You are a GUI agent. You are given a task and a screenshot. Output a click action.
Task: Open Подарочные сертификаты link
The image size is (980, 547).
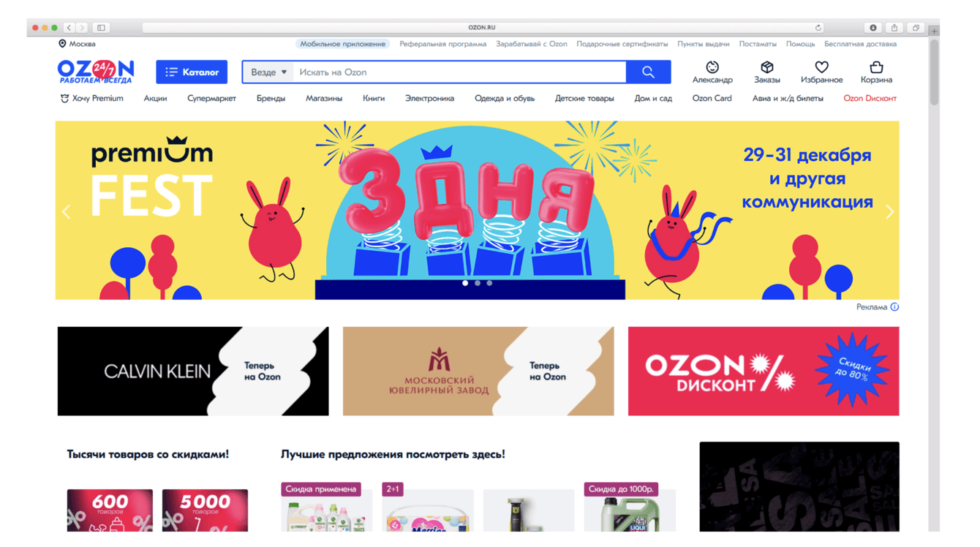pyautogui.click(x=622, y=44)
